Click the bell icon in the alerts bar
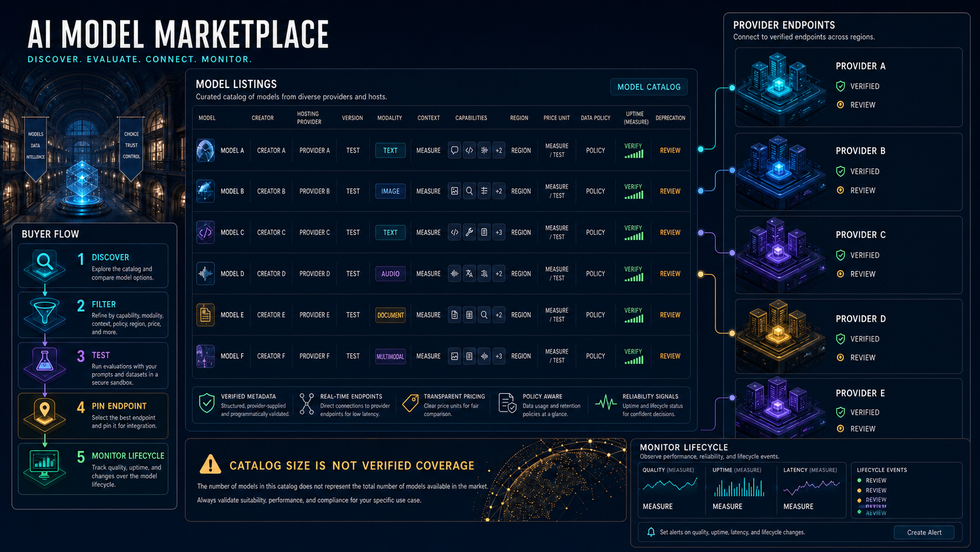 tap(651, 532)
